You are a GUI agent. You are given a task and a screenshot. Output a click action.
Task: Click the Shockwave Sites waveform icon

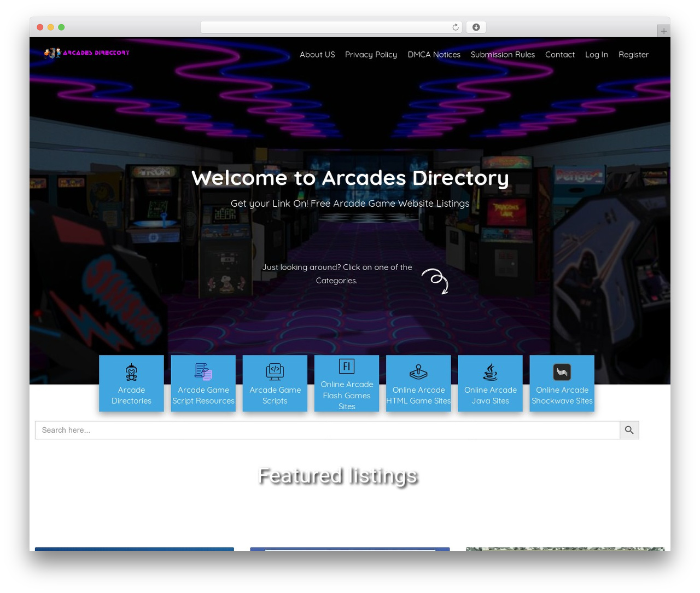coord(562,372)
